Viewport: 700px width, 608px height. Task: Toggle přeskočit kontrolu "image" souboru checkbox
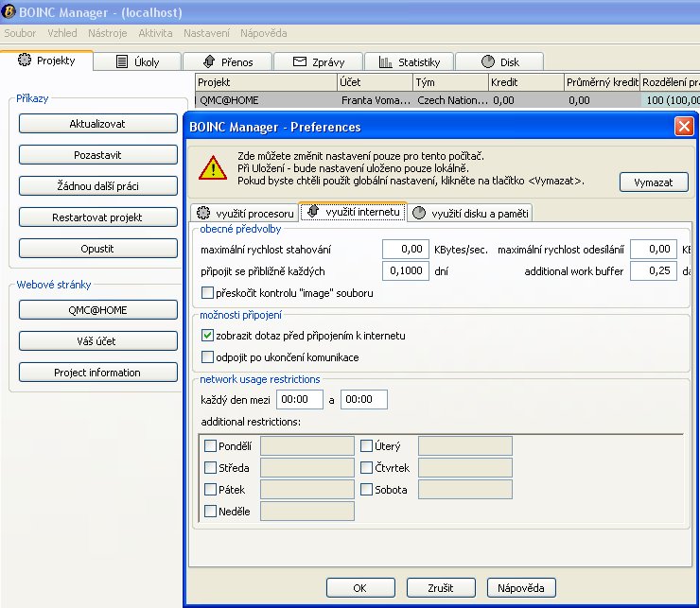pyautogui.click(x=207, y=293)
